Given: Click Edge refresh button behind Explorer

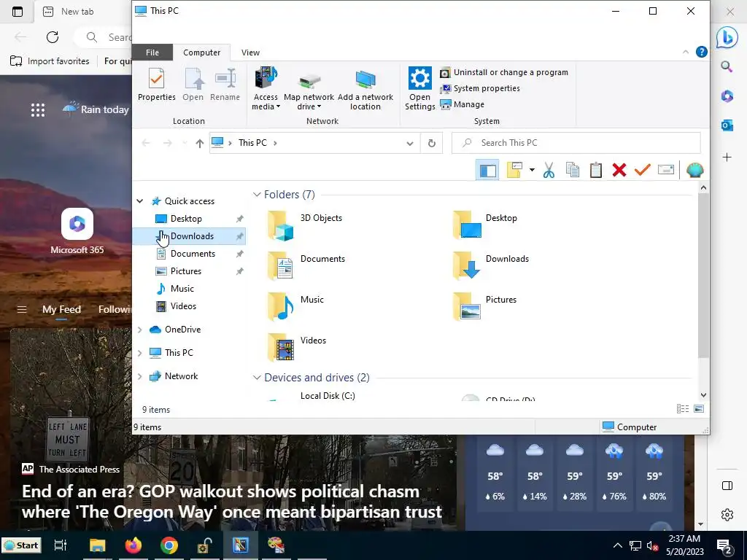Looking at the screenshot, I should (x=53, y=36).
